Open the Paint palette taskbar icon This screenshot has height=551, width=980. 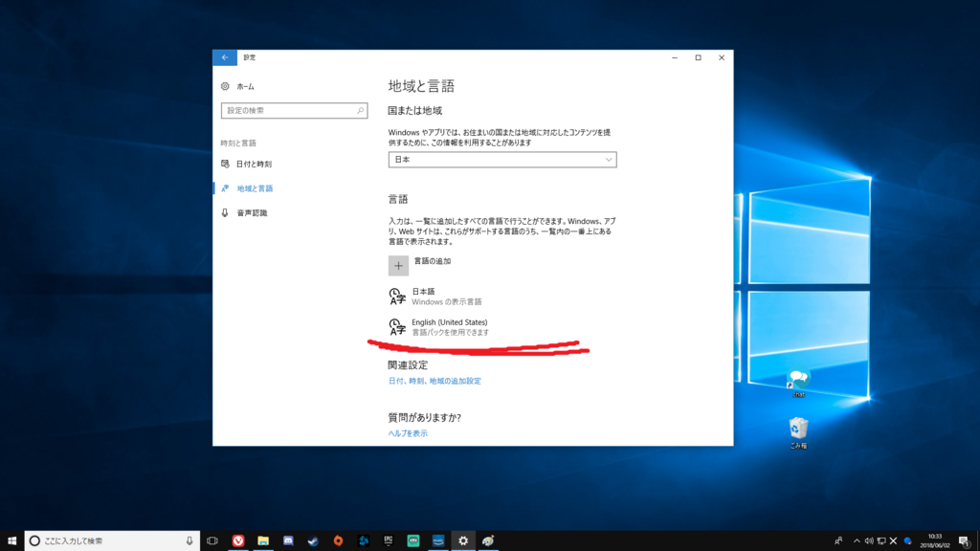click(x=488, y=541)
